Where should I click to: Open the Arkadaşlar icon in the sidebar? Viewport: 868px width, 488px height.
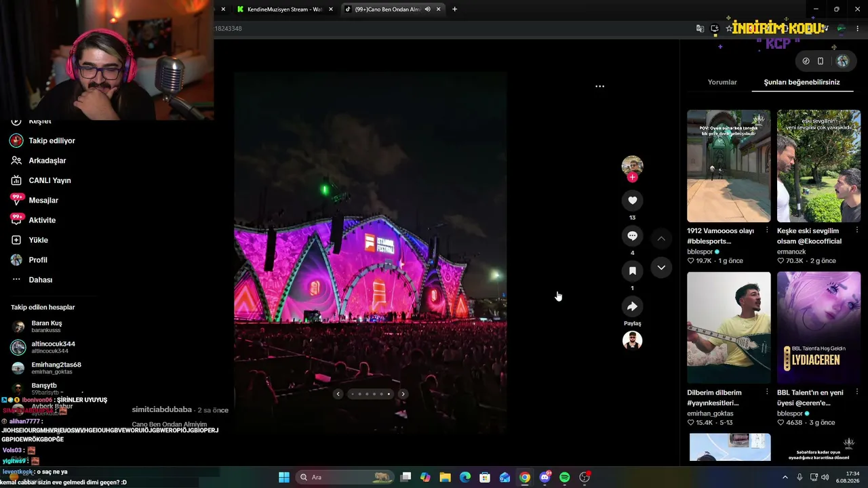(x=16, y=161)
